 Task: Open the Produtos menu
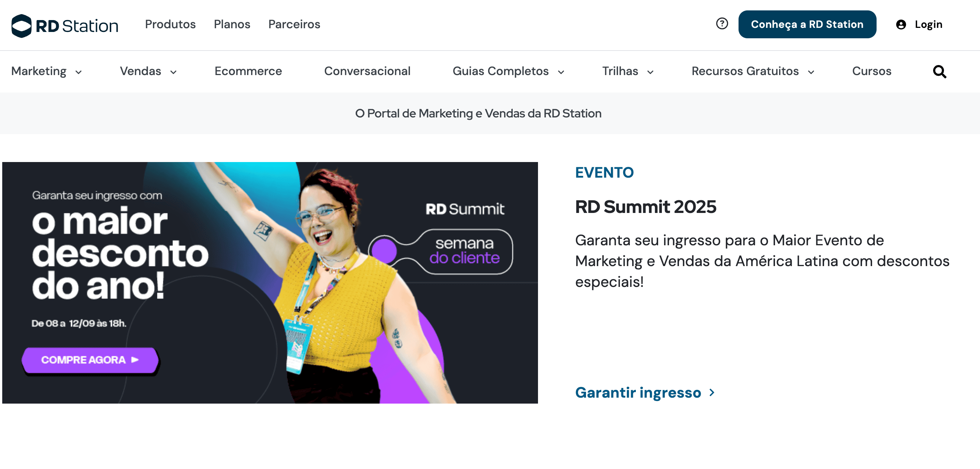pyautogui.click(x=170, y=24)
